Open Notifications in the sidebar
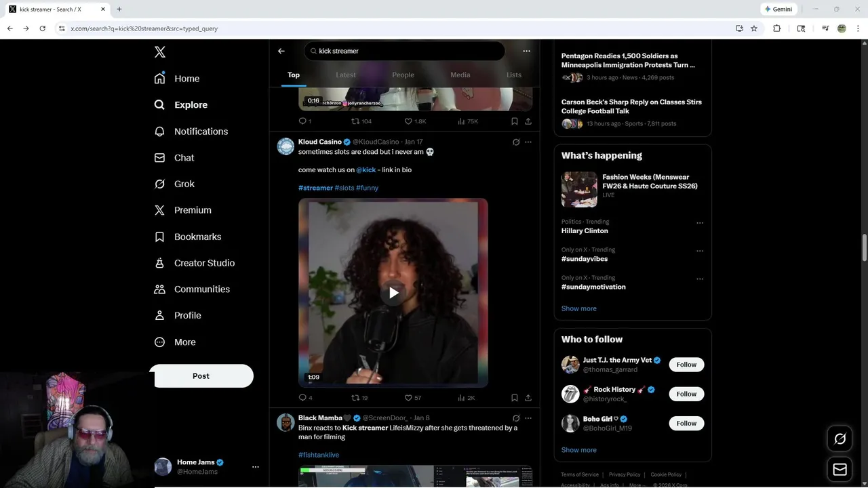 191,131
